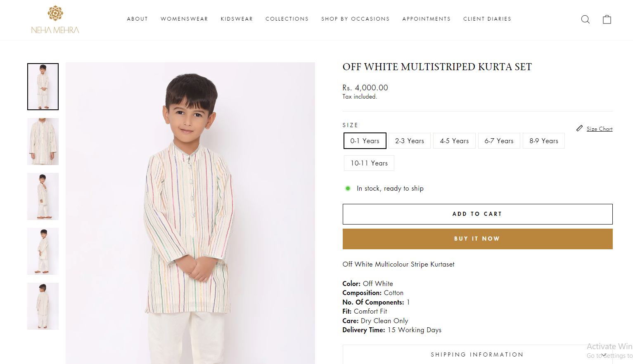Open the Kidswear menu
This screenshot has width=633, height=364.
pos(237,19)
